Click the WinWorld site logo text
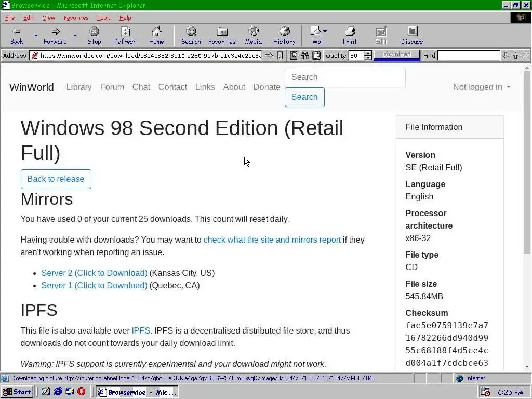The height and width of the screenshot is (399, 532). 32,87
